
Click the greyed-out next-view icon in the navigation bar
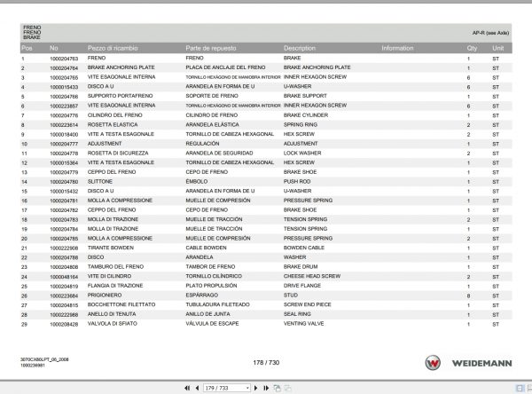(287, 388)
